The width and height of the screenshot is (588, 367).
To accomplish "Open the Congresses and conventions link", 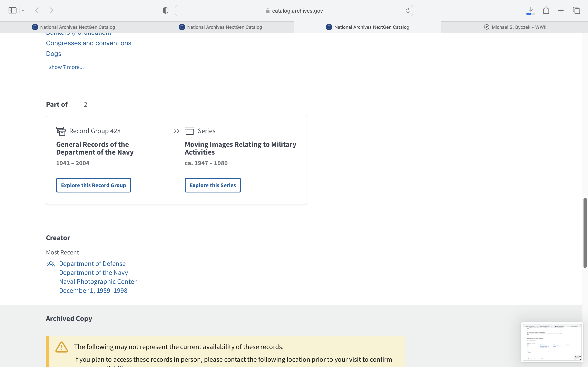I will coord(88,43).
